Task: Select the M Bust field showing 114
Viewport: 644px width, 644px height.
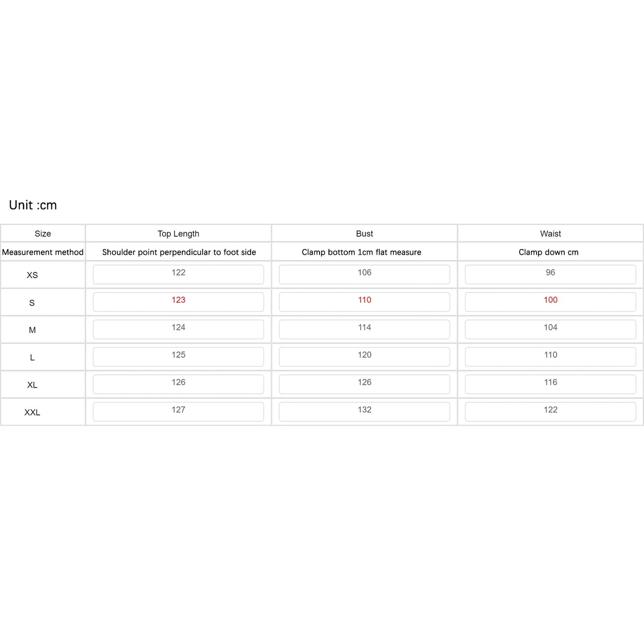Action: tap(365, 329)
